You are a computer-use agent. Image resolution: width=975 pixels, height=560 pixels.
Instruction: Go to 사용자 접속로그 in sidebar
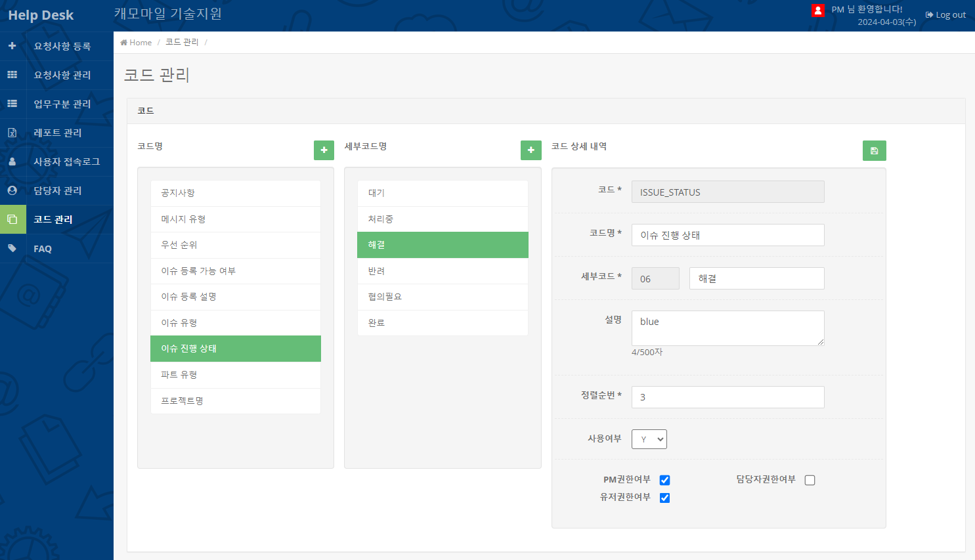[x=66, y=162]
